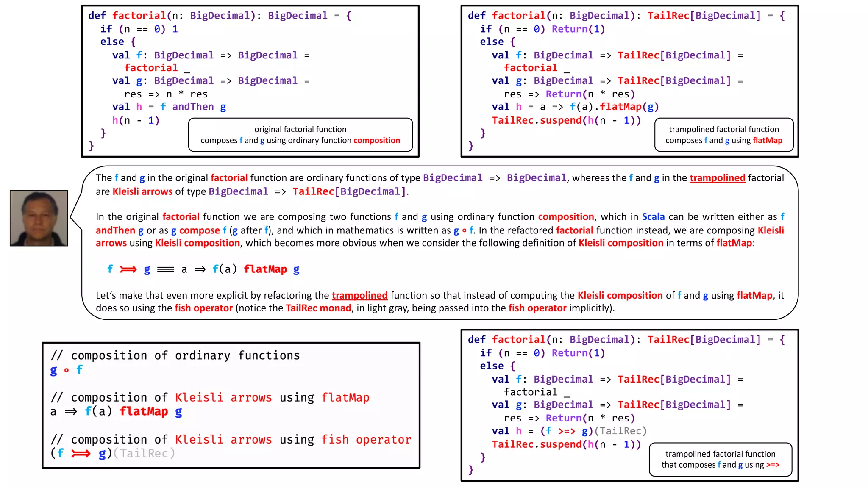Image resolution: width=868 pixels, height=488 pixels.
Task: Click the caption mentioning '>=>' at bottom right
Action: (x=720, y=459)
